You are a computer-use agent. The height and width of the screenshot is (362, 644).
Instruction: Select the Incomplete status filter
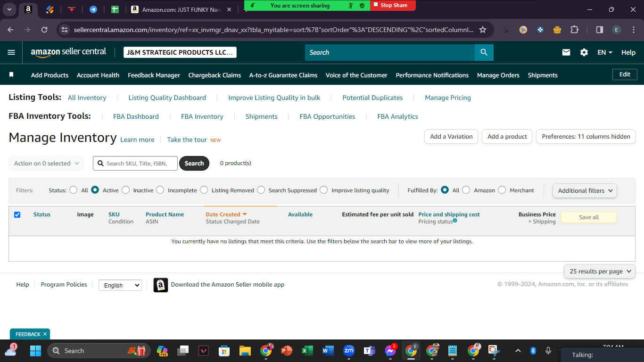160,190
